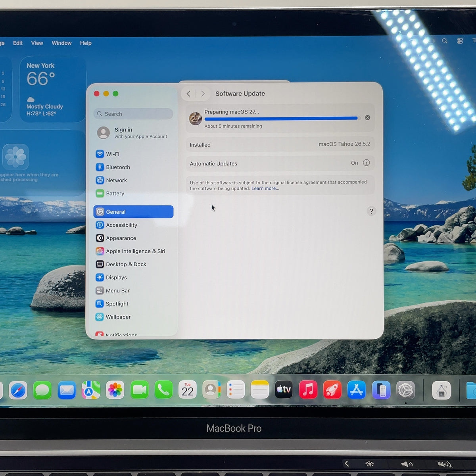Screen dimensions: 476x476
Task: Click 'About 5 minutes remaining' text
Action: pos(233,126)
